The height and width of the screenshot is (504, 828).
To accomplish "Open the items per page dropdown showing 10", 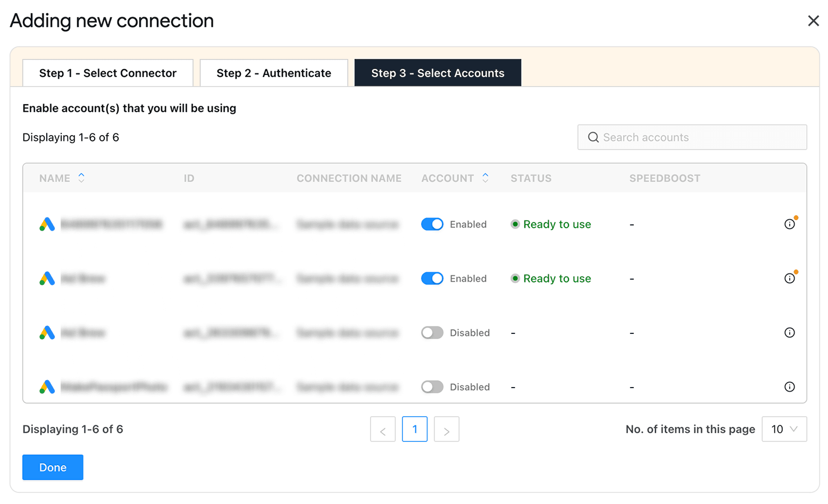I will [x=784, y=429].
